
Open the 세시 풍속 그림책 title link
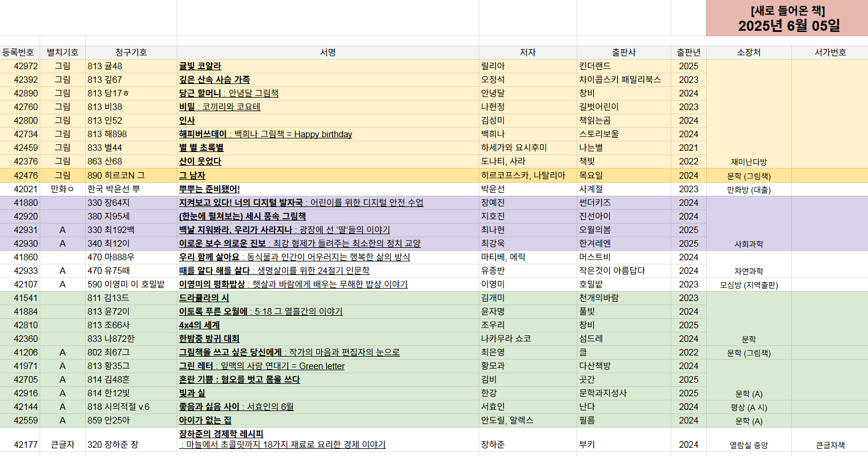tap(242, 216)
